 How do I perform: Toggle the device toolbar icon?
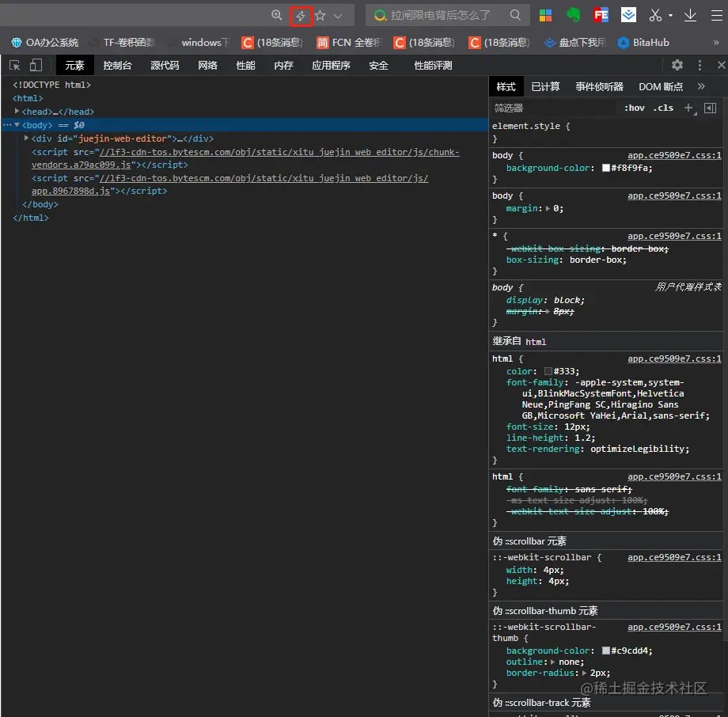[x=36, y=66]
